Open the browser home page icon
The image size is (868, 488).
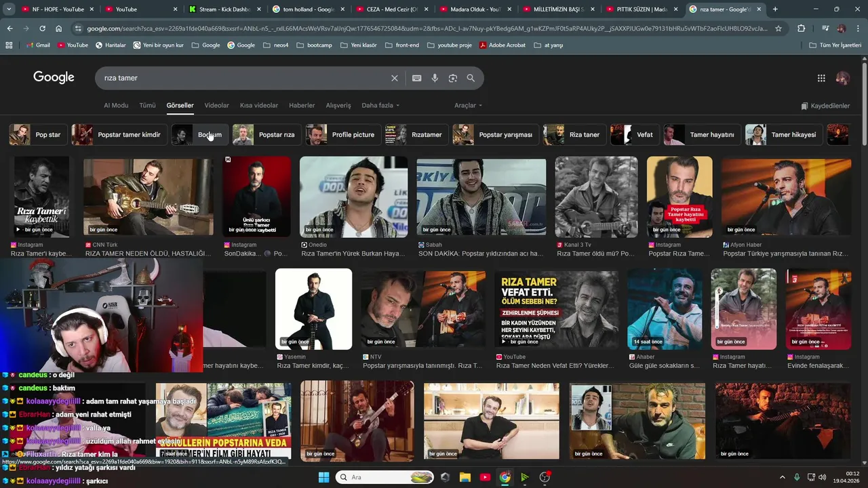59,28
